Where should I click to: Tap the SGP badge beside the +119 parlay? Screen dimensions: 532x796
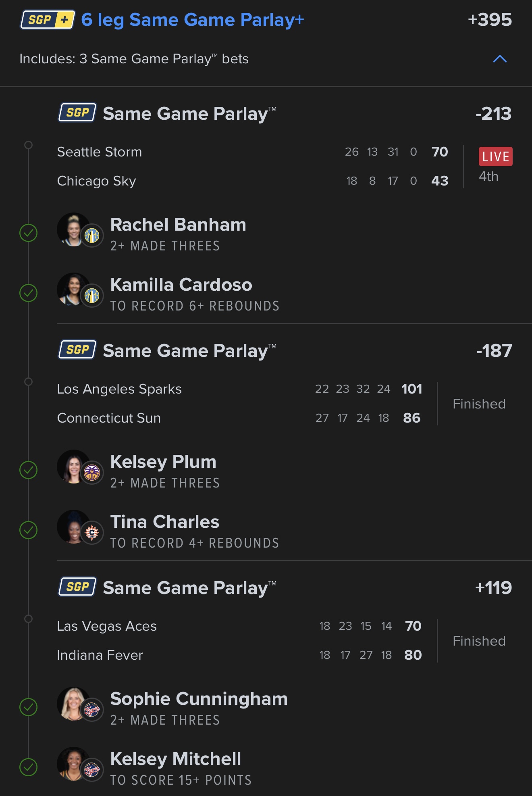coord(78,587)
